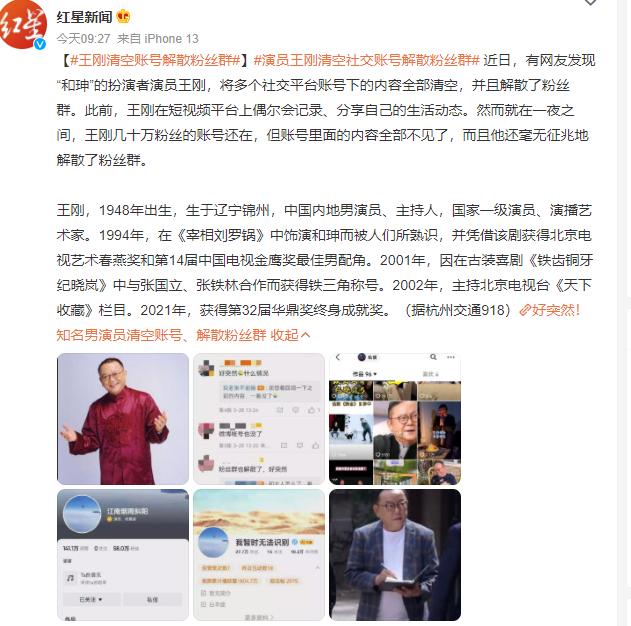Screen dimensions: 631x626
Task: Open photo of man in plaid blazer
Action: [395, 555]
